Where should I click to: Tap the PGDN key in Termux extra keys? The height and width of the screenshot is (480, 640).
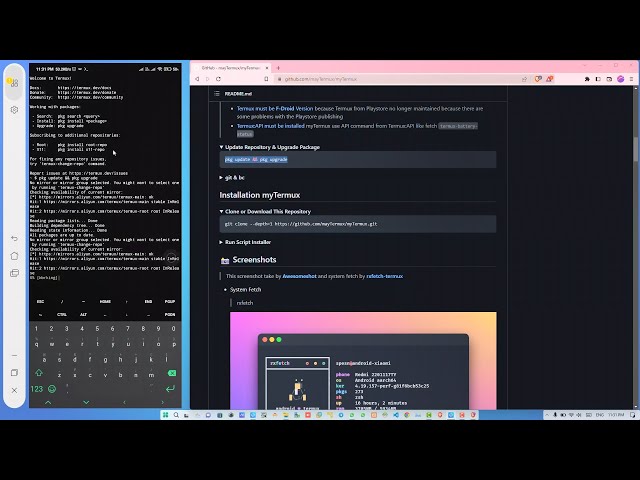click(170, 315)
